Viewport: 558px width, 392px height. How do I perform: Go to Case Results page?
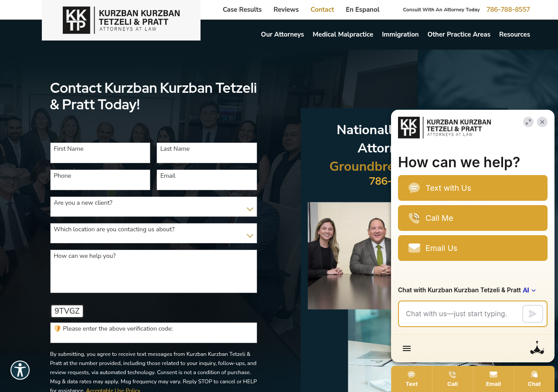[242, 10]
